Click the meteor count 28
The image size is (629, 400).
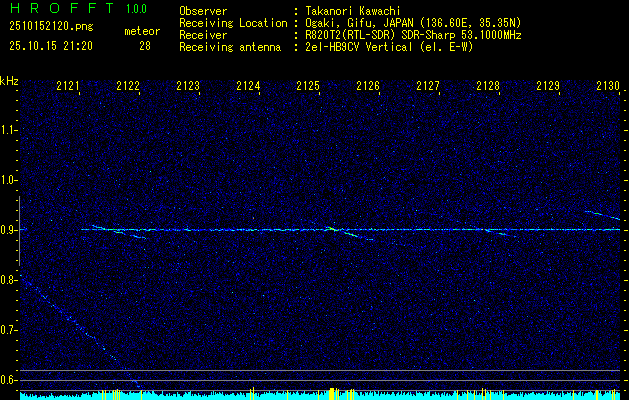tap(145, 46)
